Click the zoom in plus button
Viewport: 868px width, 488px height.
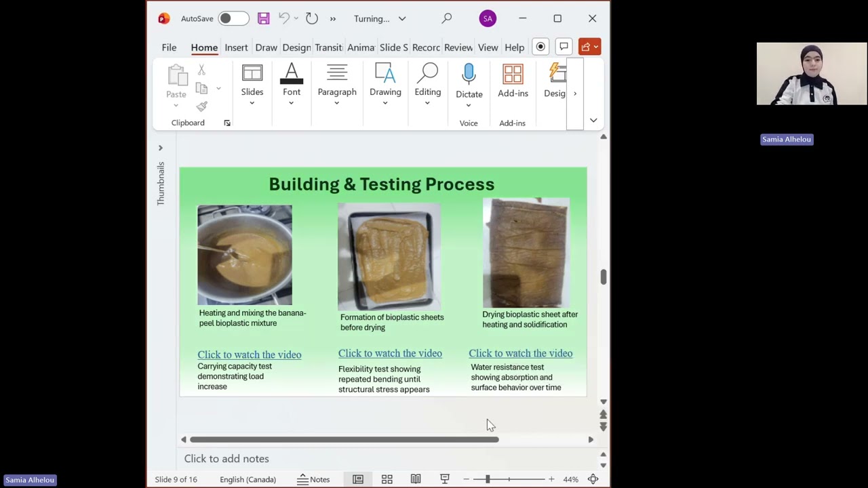click(551, 479)
